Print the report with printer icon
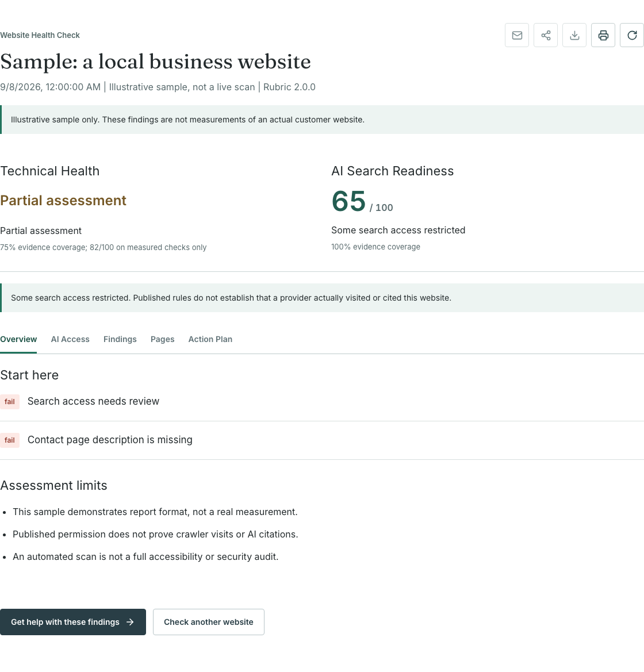 (603, 35)
